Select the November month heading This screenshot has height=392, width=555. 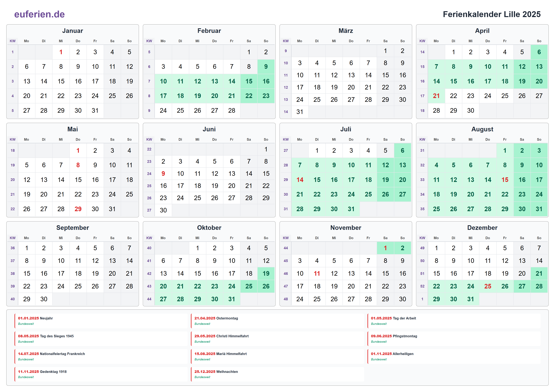click(346, 227)
